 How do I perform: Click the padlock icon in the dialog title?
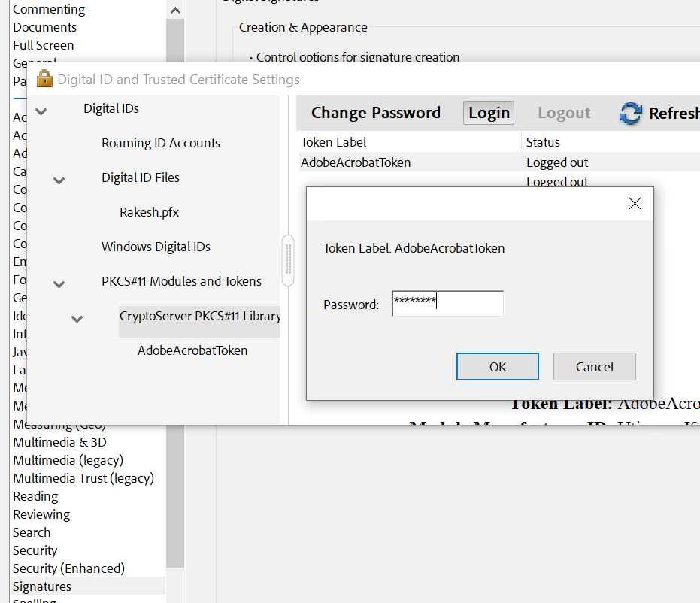pyautogui.click(x=44, y=79)
